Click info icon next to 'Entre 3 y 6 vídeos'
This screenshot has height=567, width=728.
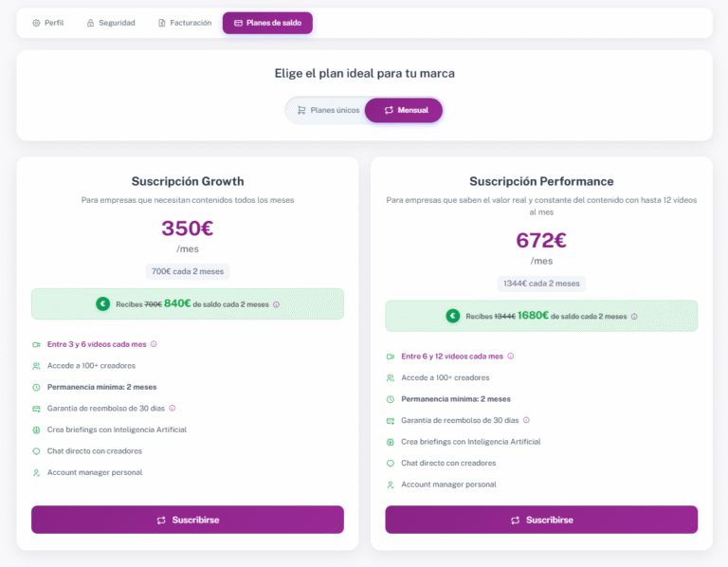(x=154, y=344)
